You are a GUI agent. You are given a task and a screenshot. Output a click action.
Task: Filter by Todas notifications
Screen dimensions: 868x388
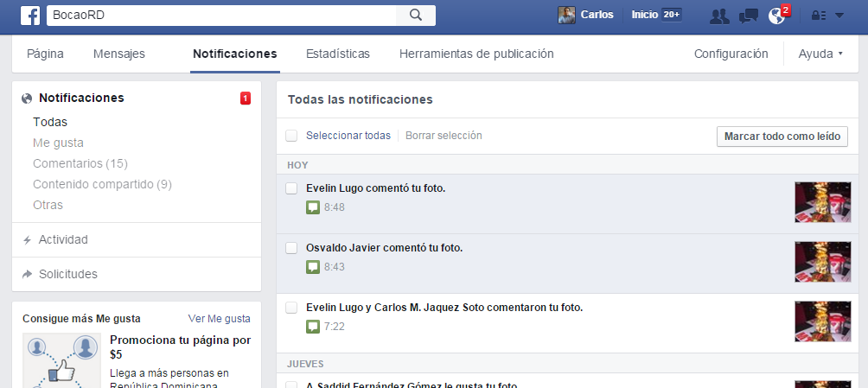point(50,122)
